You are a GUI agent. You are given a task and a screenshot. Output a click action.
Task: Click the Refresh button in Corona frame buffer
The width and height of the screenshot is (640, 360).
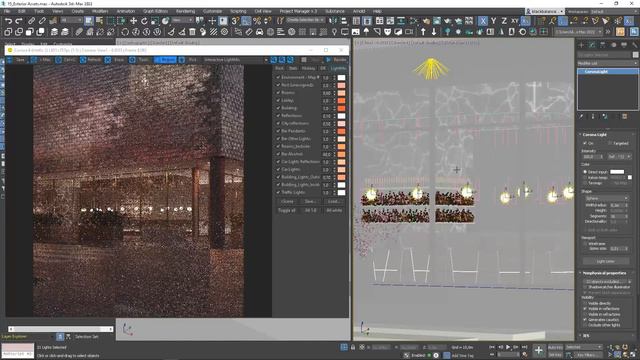[x=91, y=60]
